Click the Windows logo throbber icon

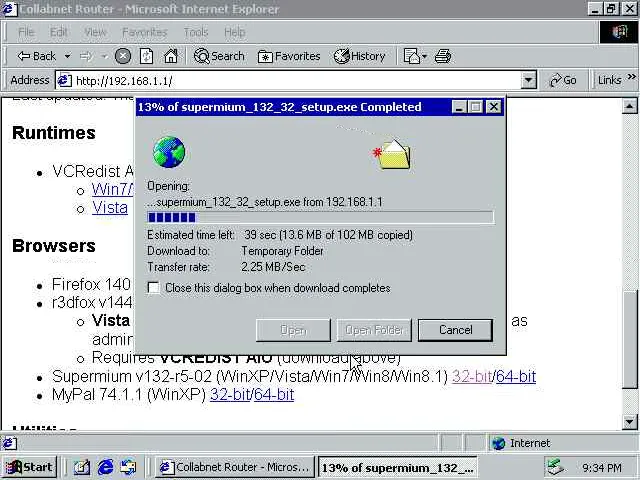coord(619,32)
